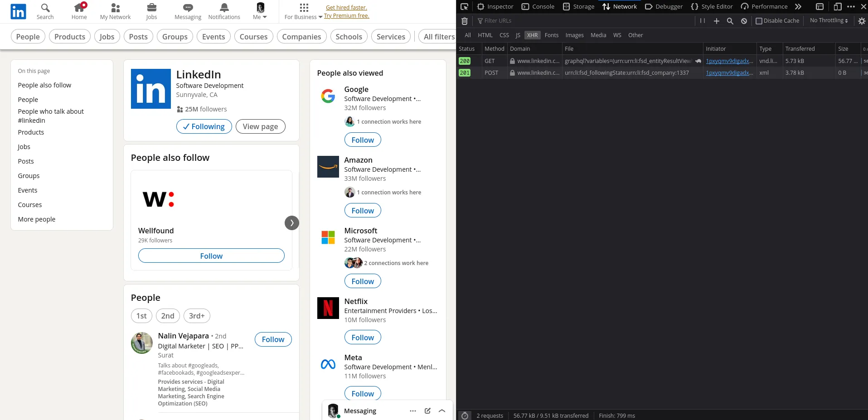
Task: Filter requests by the WS type
Action: click(617, 35)
